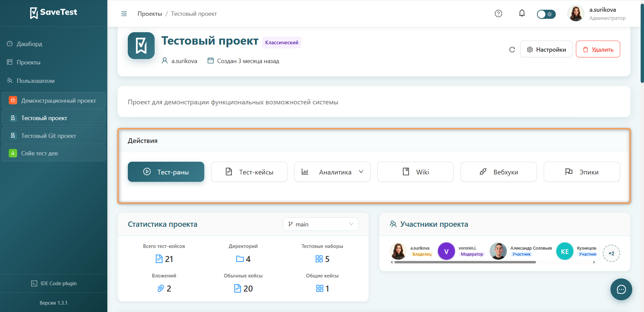The image size is (644, 312).
Task: Open notifications bell
Action: click(x=522, y=13)
